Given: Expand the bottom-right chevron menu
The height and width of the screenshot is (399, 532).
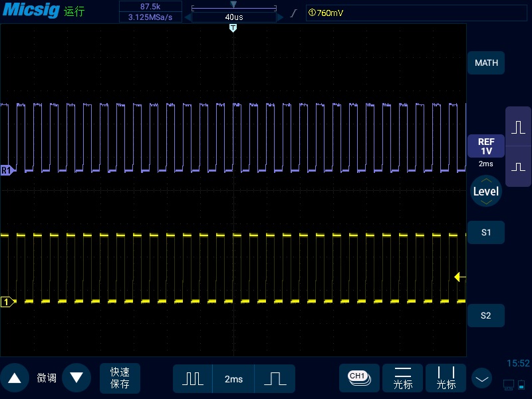Looking at the screenshot, I should coord(481,378).
